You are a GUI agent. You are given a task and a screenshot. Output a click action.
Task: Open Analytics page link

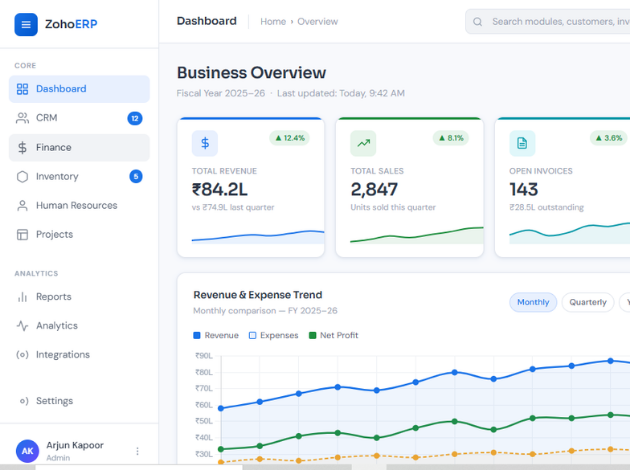coord(79,326)
